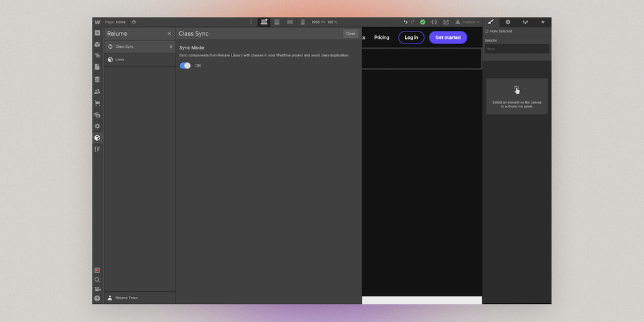This screenshot has width=644, height=322.
Task: Open the Add Elements plus icon
Action: tap(97, 33)
